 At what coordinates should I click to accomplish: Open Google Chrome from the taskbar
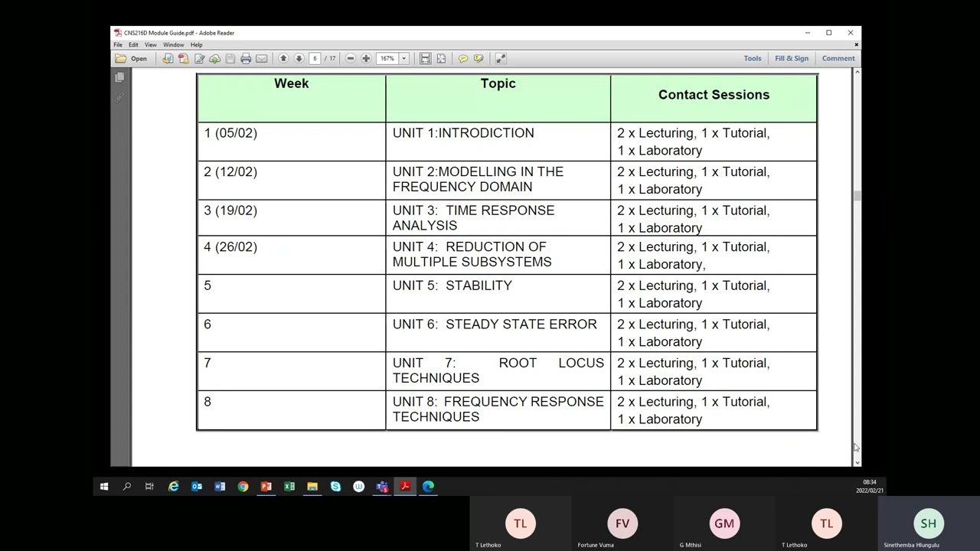coord(243,486)
